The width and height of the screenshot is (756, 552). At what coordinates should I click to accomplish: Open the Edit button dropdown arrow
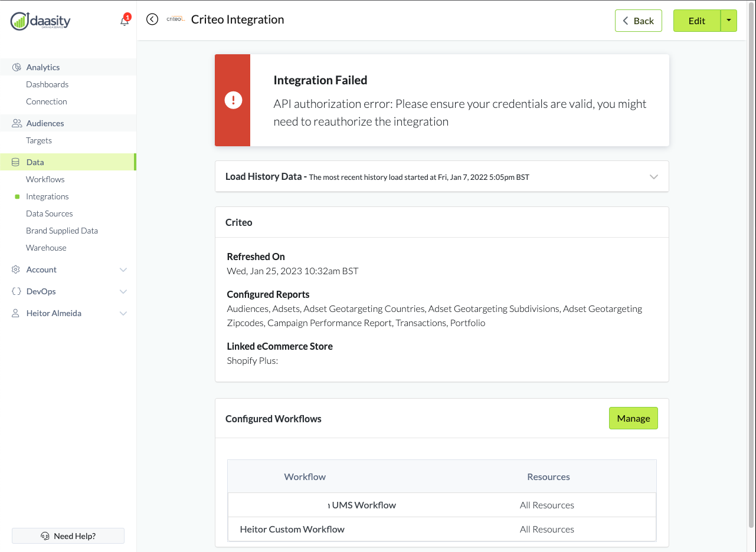(x=729, y=21)
